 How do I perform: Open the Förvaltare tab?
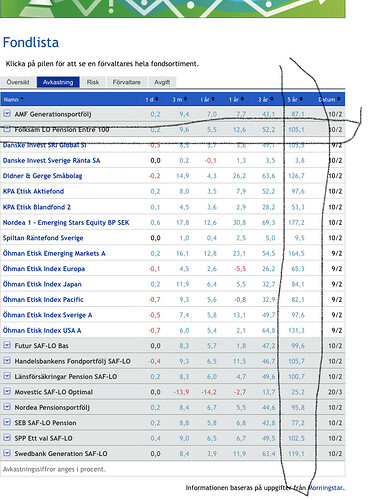126,82
